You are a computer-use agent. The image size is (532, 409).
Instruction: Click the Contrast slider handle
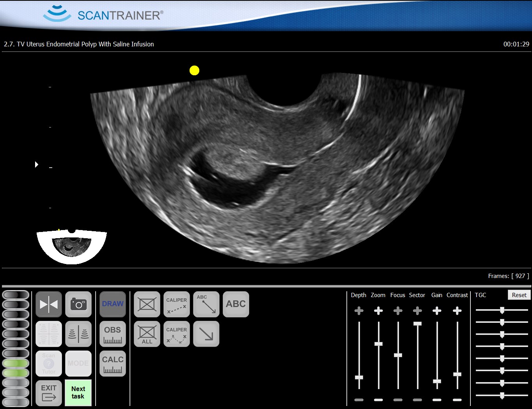point(457,374)
